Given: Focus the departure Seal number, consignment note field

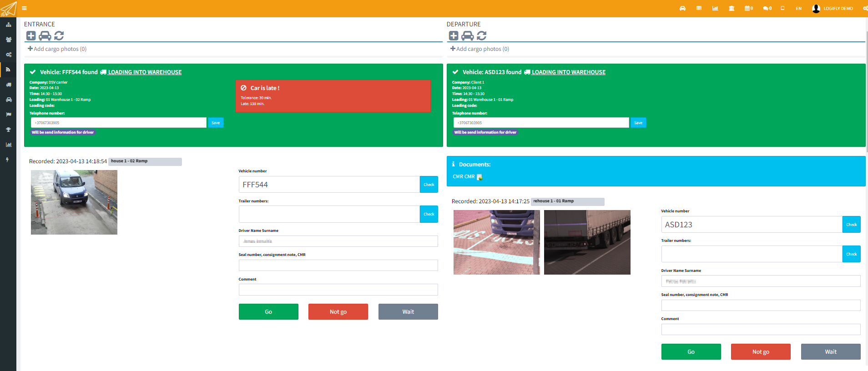Looking at the screenshot, I should [761, 306].
